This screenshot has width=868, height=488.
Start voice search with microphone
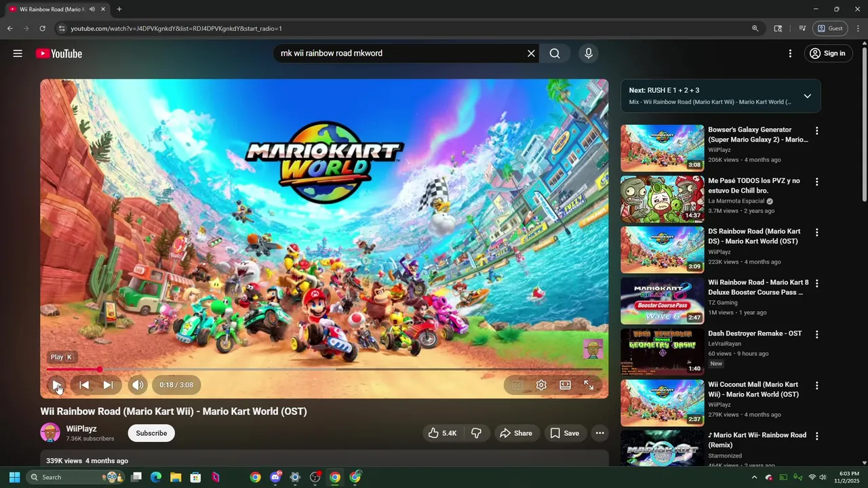pos(588,54)
